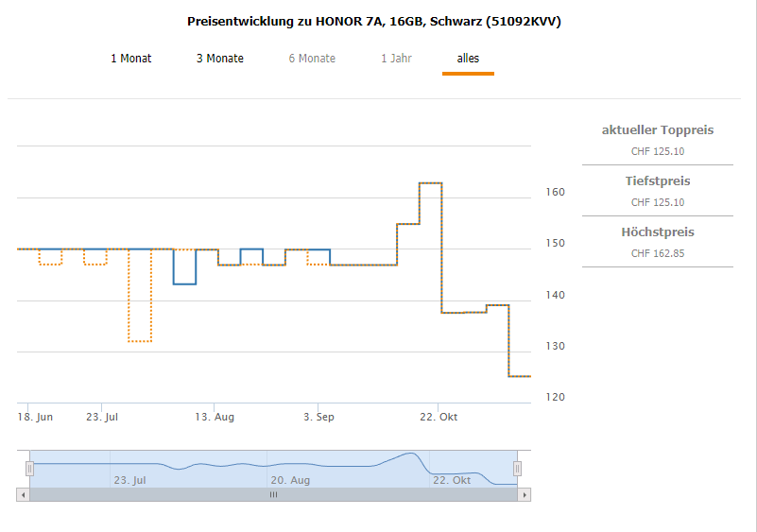Viewport: 757px width, 532px height.
Task: Click the scrollbar's right arrow button
Action: pos(525,494)
